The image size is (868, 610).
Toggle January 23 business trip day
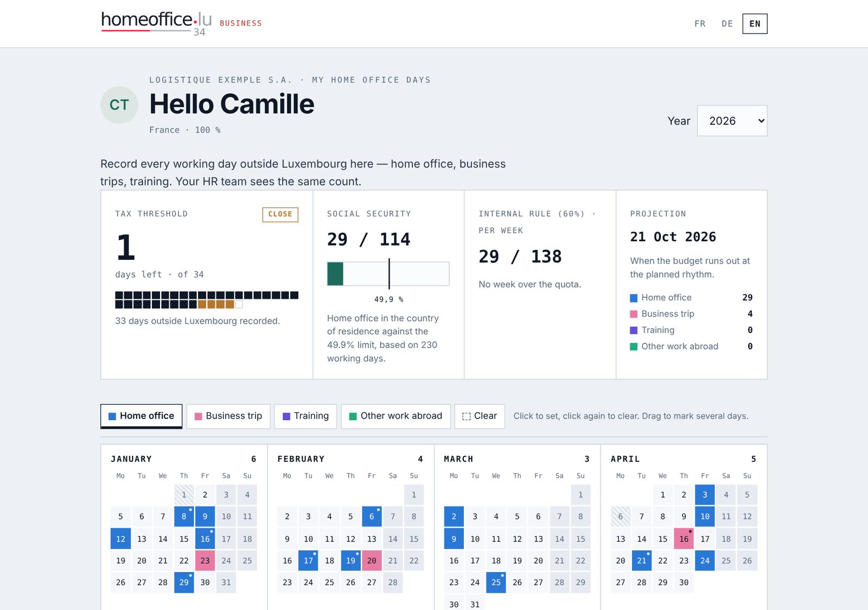pyautogui.click(x=205, y=561)
